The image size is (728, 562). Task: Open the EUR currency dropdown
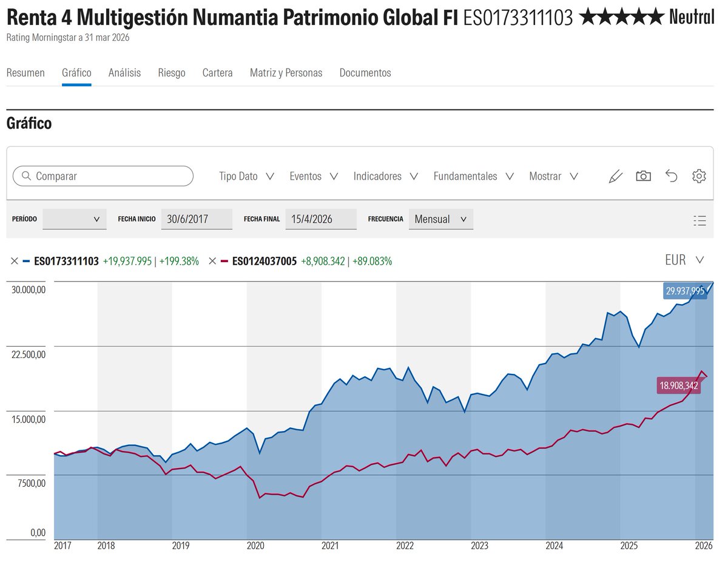coord(684,260)
